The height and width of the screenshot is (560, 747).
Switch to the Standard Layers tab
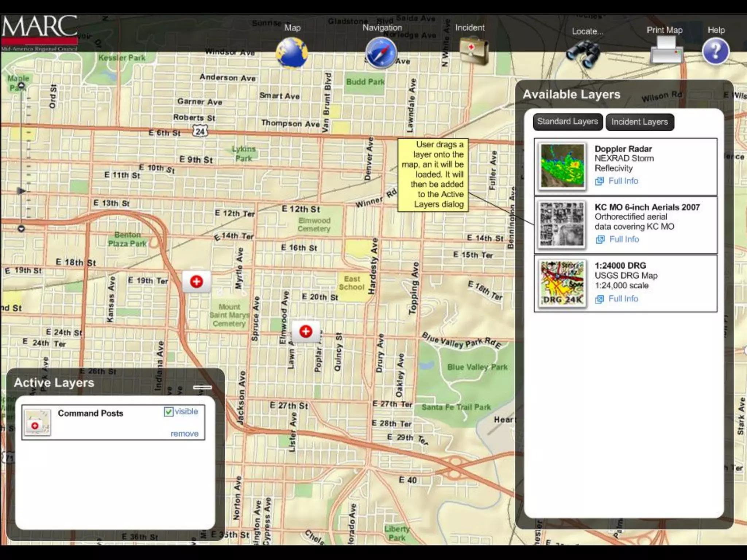click(567, 122)
